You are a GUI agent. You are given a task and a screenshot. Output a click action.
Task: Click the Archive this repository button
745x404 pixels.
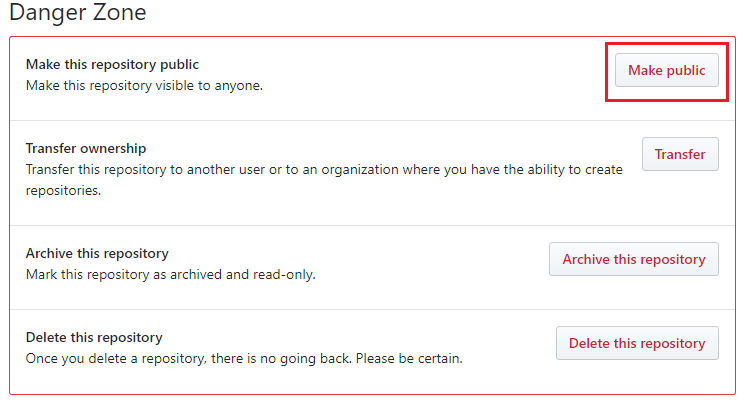tap(634, 259)
